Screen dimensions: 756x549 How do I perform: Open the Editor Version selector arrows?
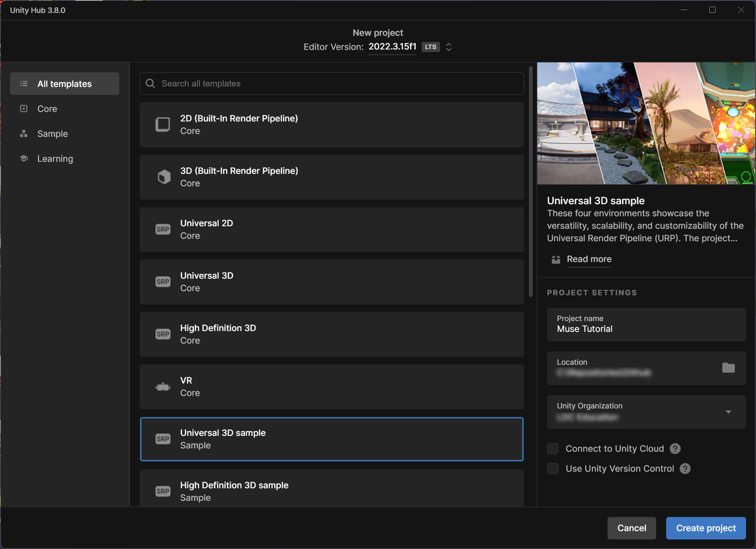point(448,47)
